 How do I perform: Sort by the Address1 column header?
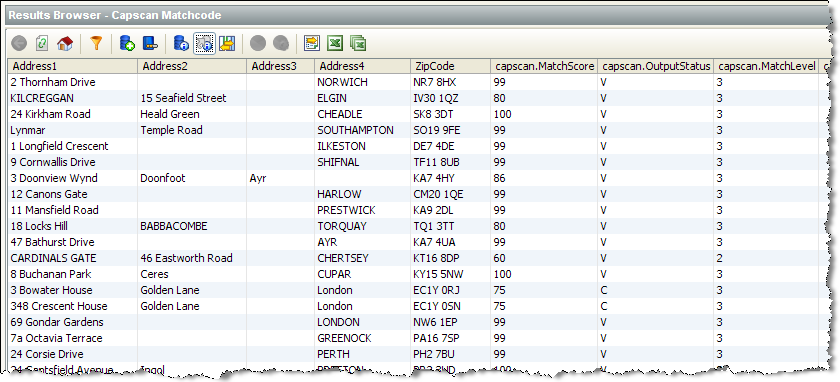click(x=72, y=66)
